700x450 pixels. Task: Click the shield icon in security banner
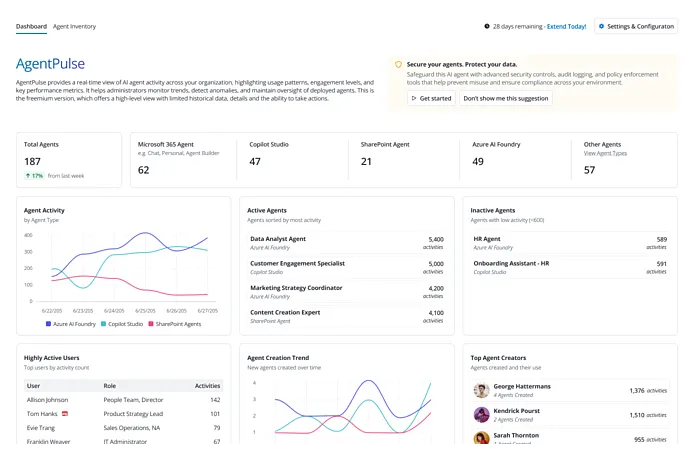coord(398,63)
